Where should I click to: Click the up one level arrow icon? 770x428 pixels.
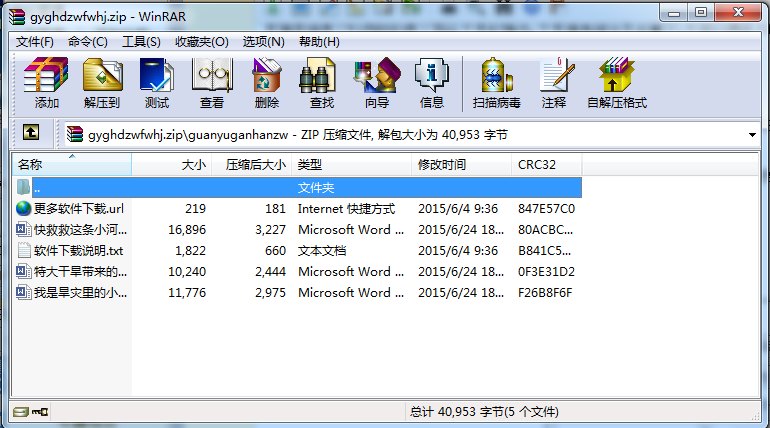31,132
